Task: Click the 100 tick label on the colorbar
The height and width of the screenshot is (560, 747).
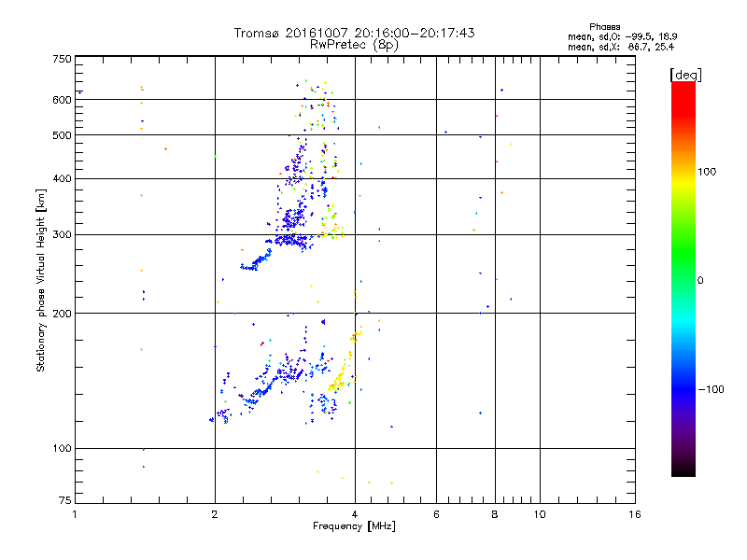Action: [x=709, y=172]
